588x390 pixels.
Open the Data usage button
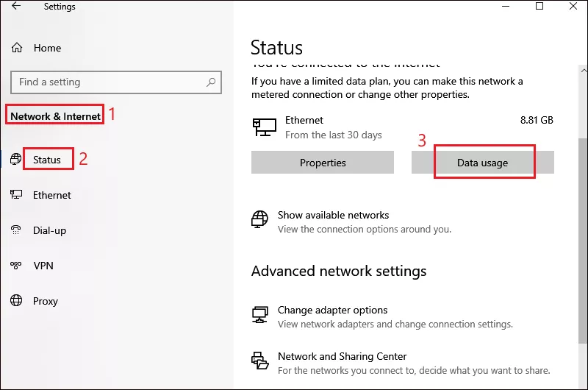coord(483,163)
